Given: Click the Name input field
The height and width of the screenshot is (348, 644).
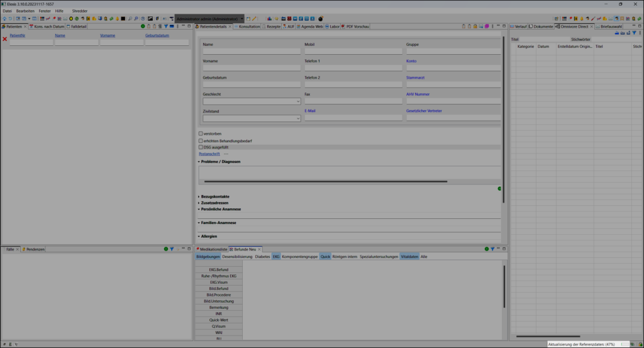Looking at the screenshot, I should (252, 51).
